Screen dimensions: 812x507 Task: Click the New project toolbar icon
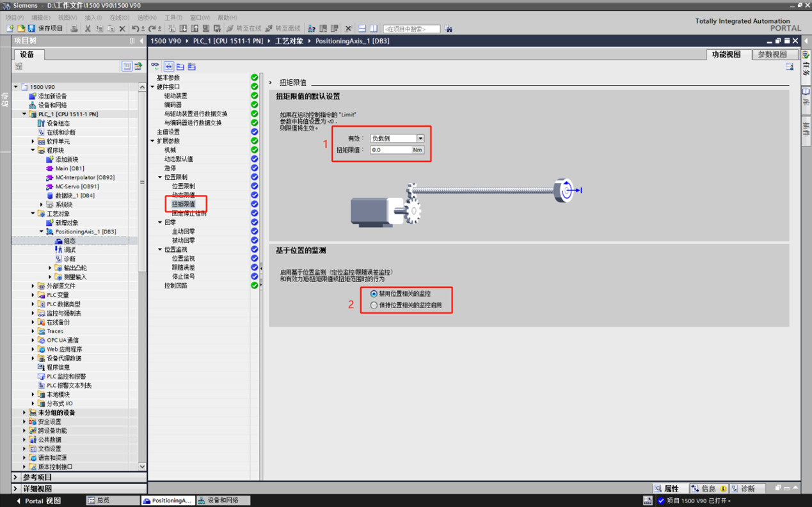[10, 29]
